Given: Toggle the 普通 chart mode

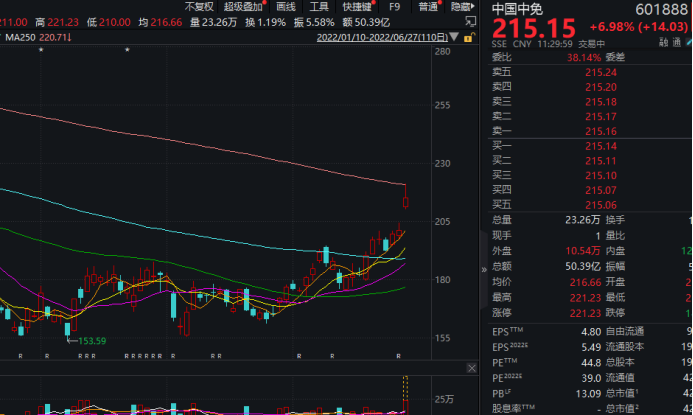Looking at the screenshot, I should click(x=428, y=7).
